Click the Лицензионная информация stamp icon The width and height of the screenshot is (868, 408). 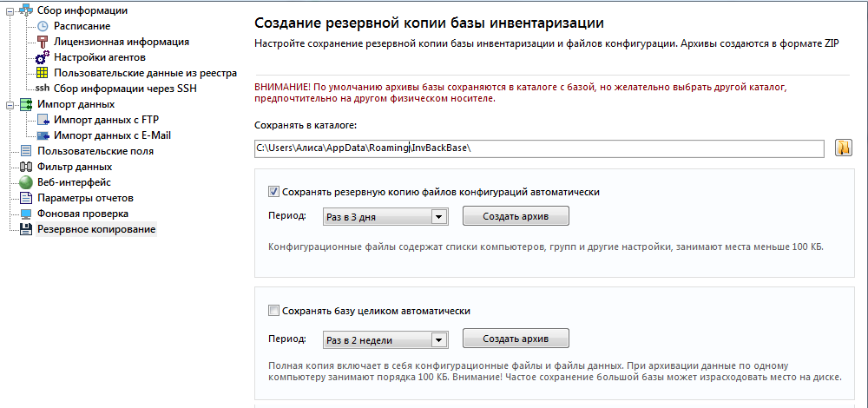(43, 42)
